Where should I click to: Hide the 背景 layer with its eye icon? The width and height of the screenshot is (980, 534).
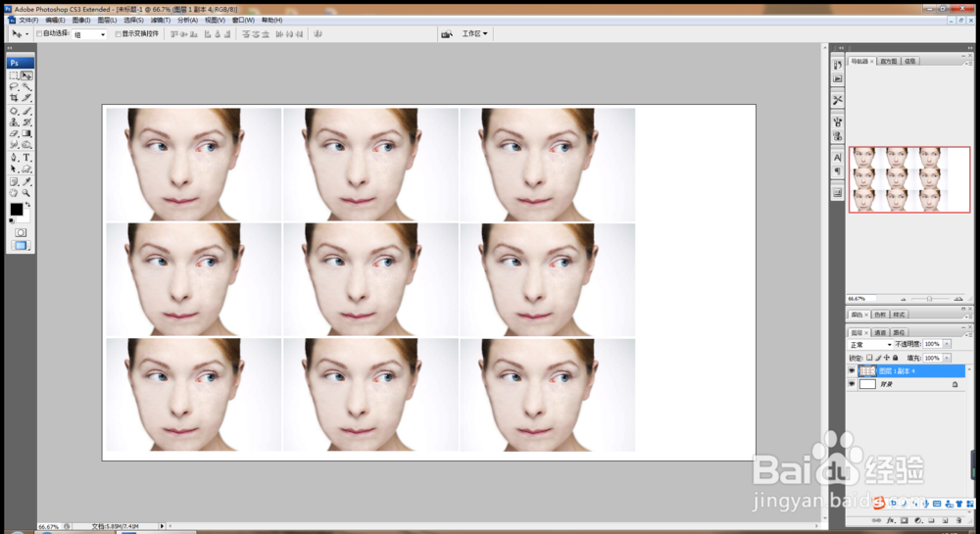(x=852, y=384)
